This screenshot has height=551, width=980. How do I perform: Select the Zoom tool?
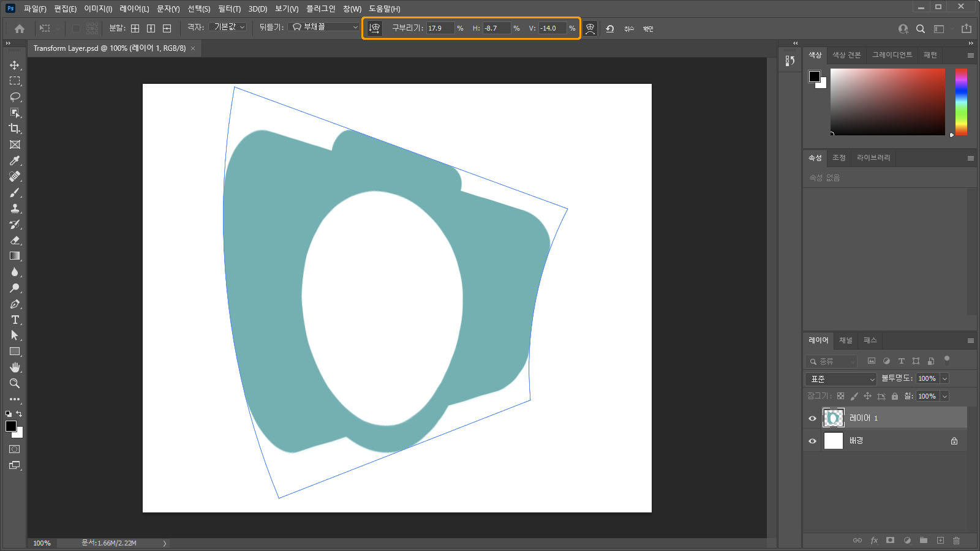[x=15, y=383]
